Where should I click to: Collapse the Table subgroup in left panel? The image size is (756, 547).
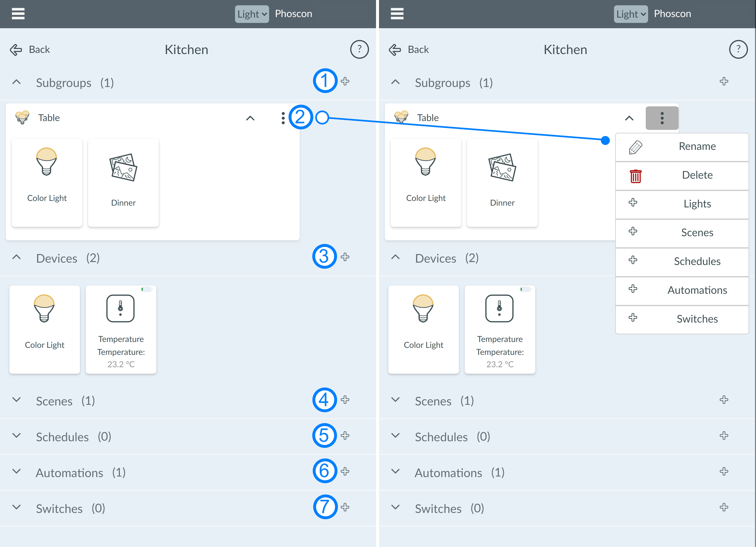coord(250,118)
